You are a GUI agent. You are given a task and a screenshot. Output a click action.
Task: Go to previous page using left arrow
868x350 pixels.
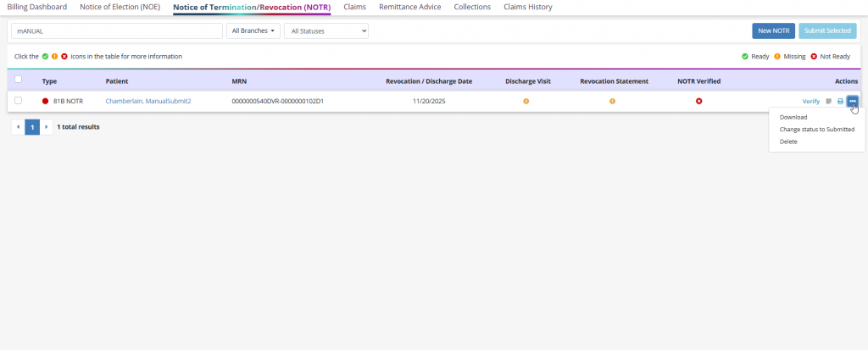[18, 126]
